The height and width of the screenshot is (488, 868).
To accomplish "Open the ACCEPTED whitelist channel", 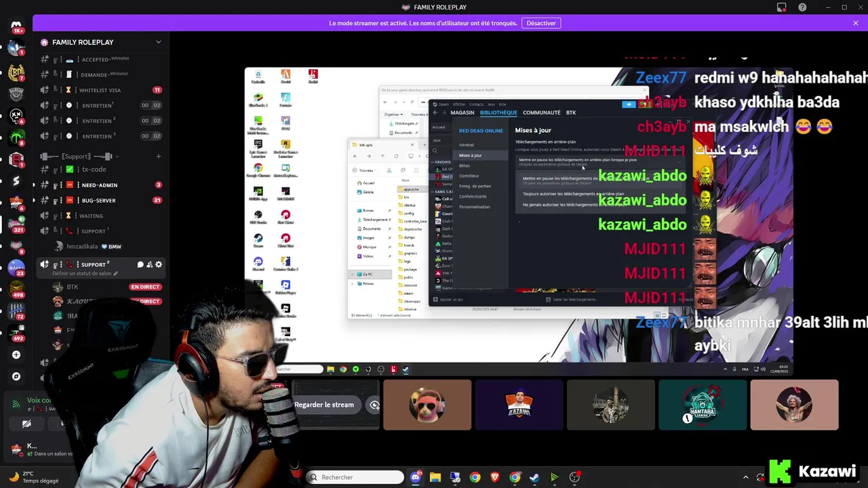I will pyautogui.click(x=102, y=60).
